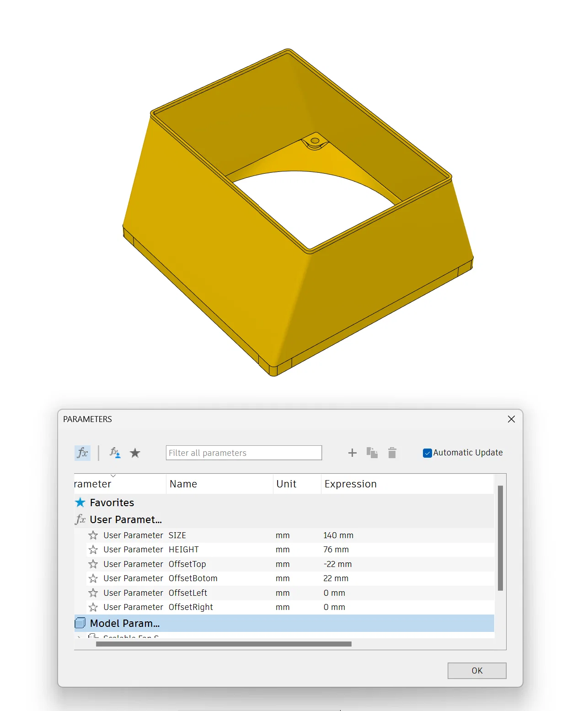
Task: Edit the 22 mm expression for OffsetBotom
Action: tap(336, 578)
